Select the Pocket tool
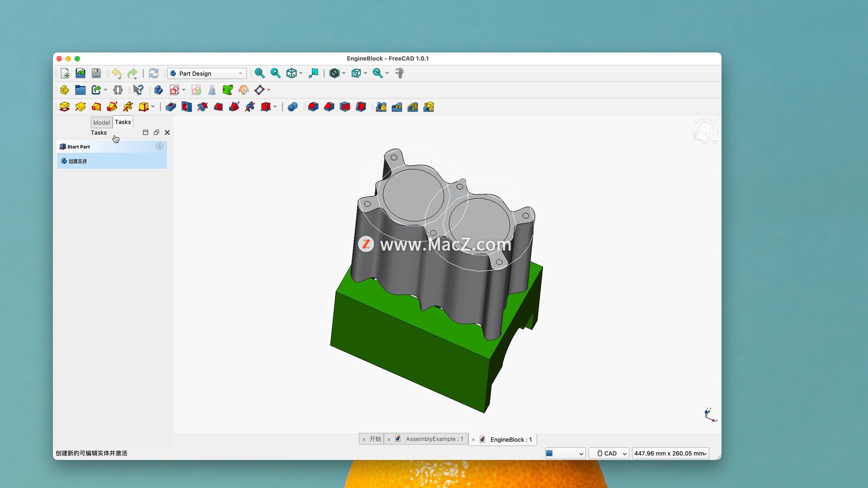The width and height of the screenshot is (868, 488). pos(171,107)
